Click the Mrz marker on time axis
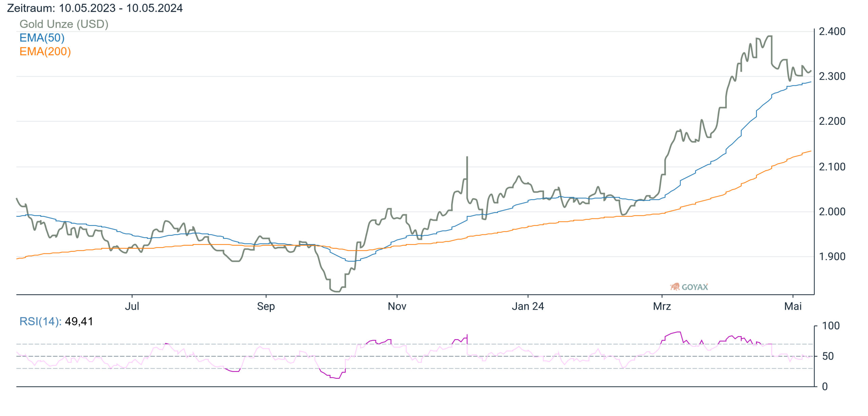This screenshot has height=416, width=868. pos(662,306)
